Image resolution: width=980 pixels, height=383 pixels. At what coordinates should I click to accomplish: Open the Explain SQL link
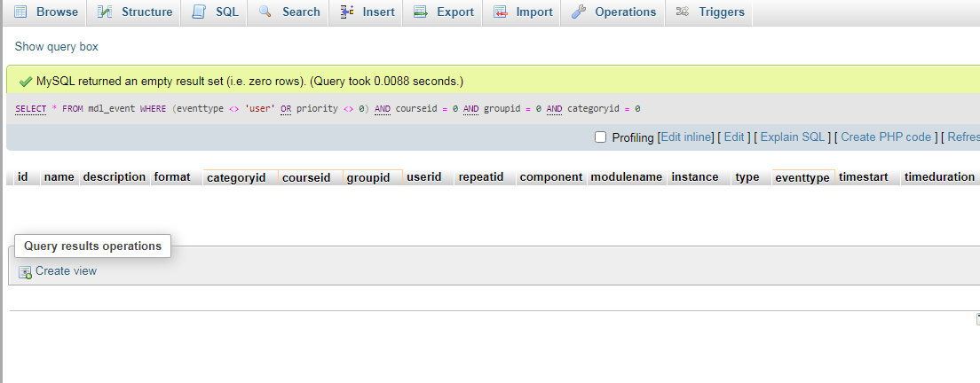coord(793,137)
